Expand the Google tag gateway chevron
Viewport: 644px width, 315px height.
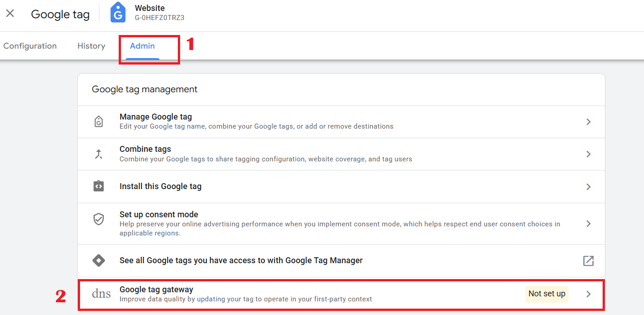point(589,294)
